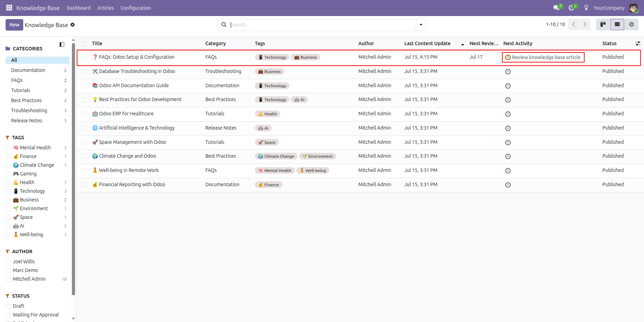644x322 pixels.
Task: Click activity clock for Best Practices for Odoo Development
Action: [508, 100]
